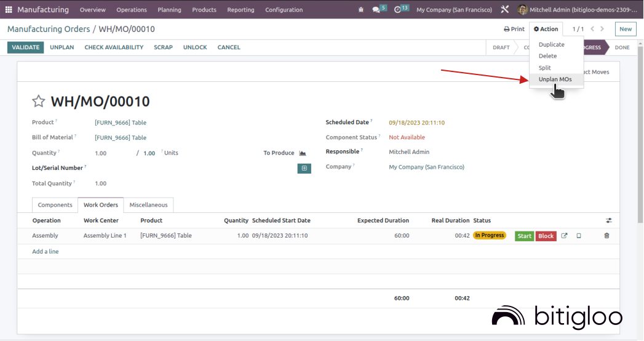Click the Lot/Serial Number plus icon

click(304, 168)
